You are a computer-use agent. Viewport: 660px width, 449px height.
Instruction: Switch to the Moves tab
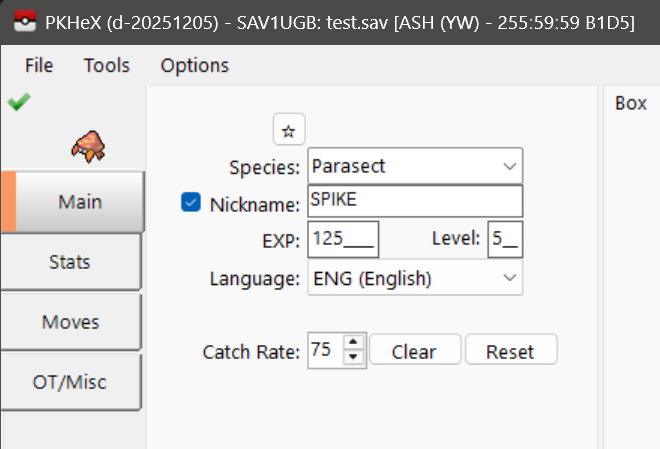click(x=70, y=322)
